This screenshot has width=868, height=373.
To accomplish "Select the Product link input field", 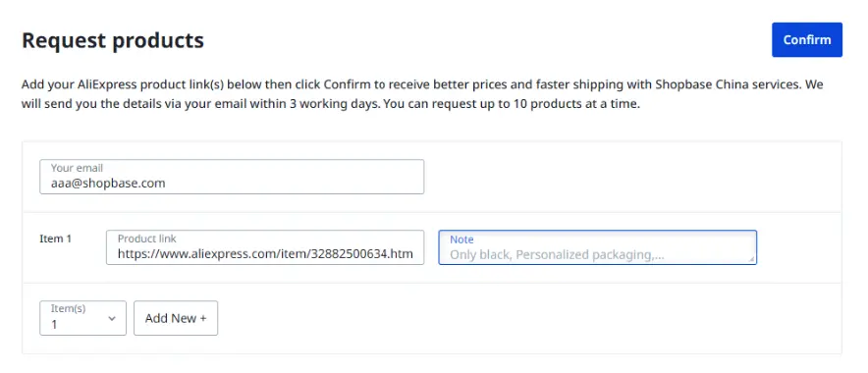I will [x=265, y=247].
